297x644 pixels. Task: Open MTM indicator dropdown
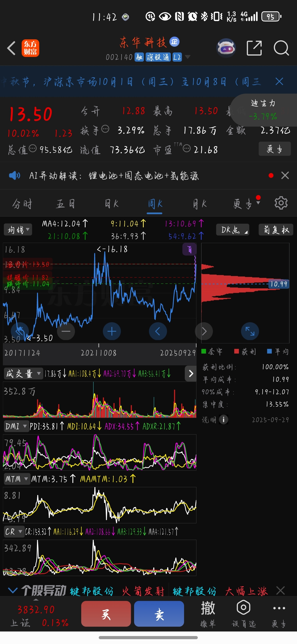[17, 479]
